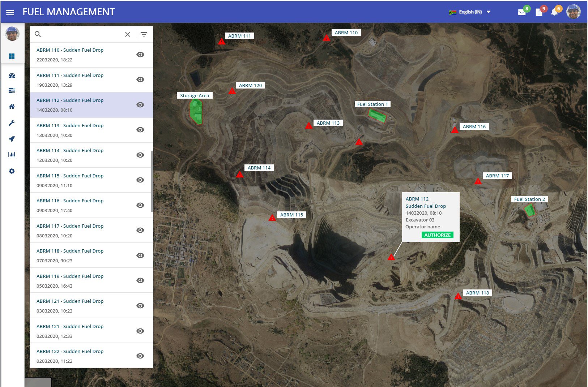Open the bar chart reports sidebar icon
The width and height of the screenshot is (588, 387).
point(12,154)
